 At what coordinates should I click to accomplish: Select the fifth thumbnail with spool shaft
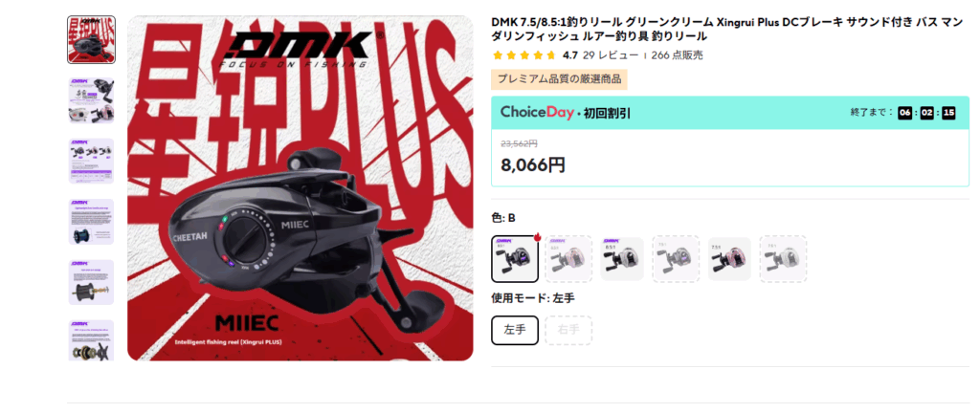pyautogui.click(x=91, y=282)
